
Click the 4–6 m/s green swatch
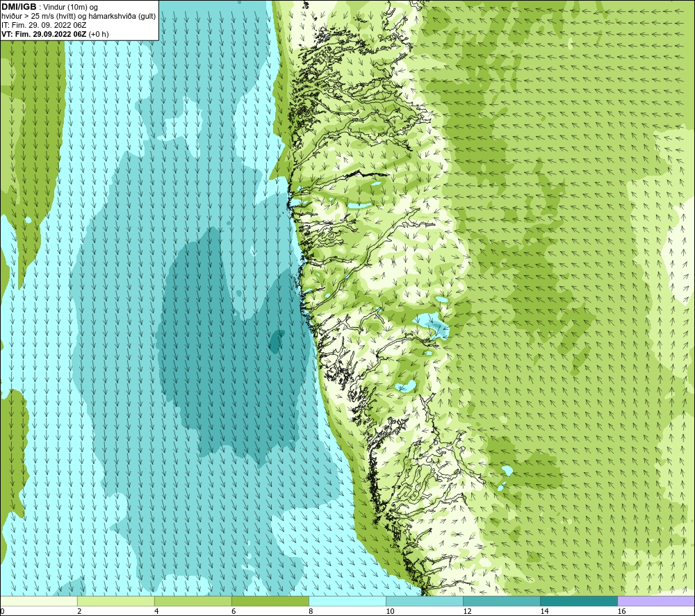pos(193,601)
